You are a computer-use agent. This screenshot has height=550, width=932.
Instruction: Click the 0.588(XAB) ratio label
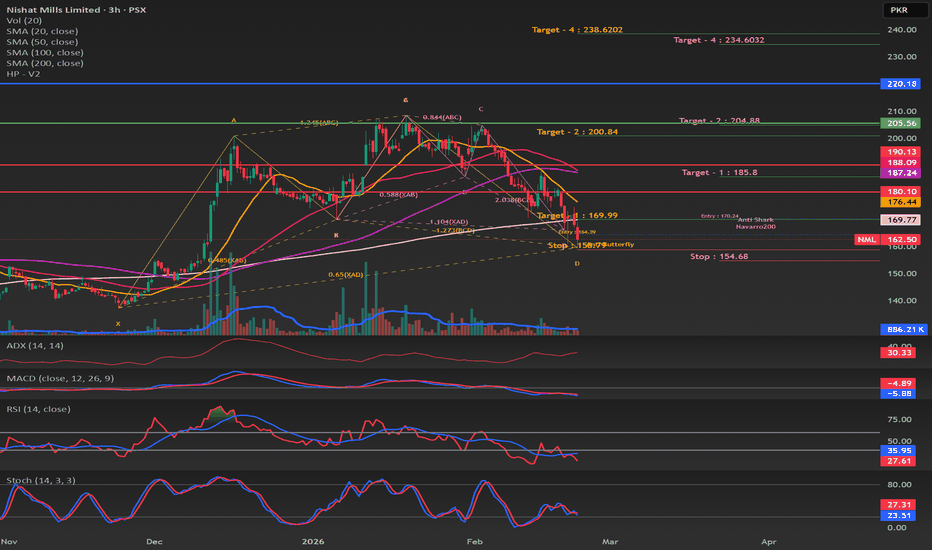398,194
